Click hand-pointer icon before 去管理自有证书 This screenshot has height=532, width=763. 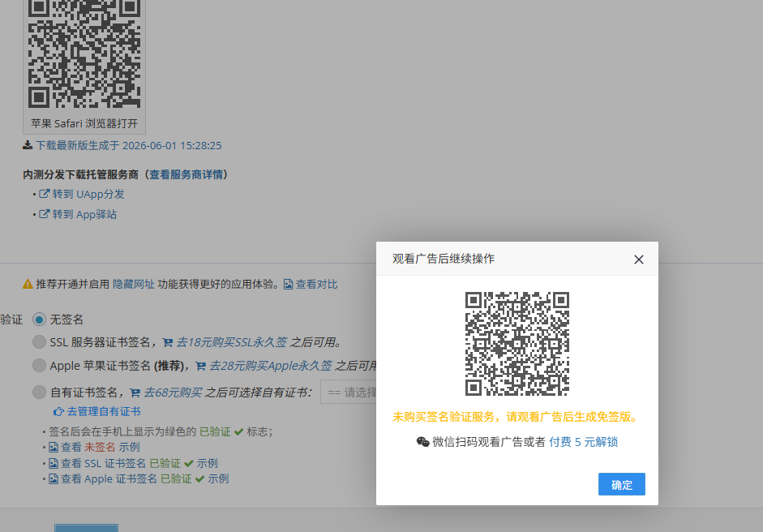(x=58, y=411)
